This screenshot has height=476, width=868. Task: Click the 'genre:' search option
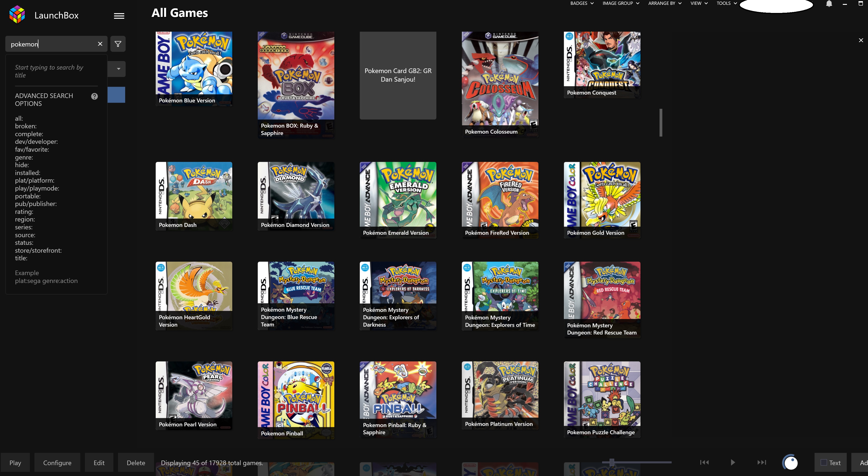point(24,157)
